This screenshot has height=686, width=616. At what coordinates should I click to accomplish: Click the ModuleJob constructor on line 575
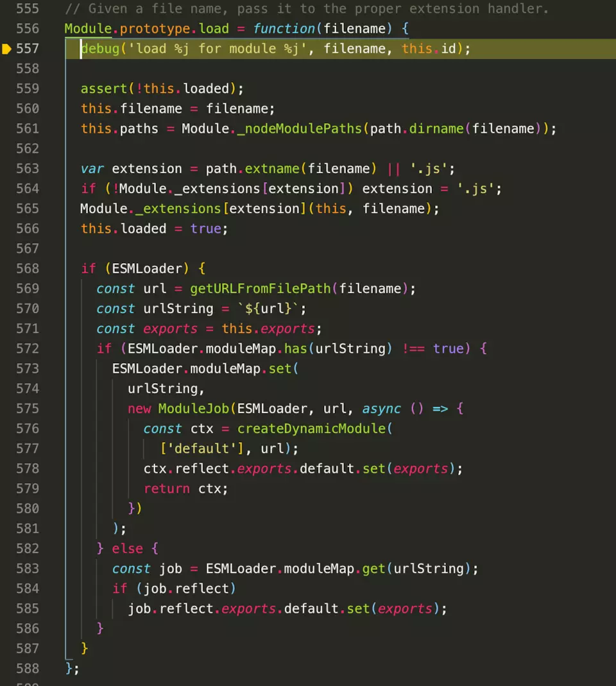194,409
